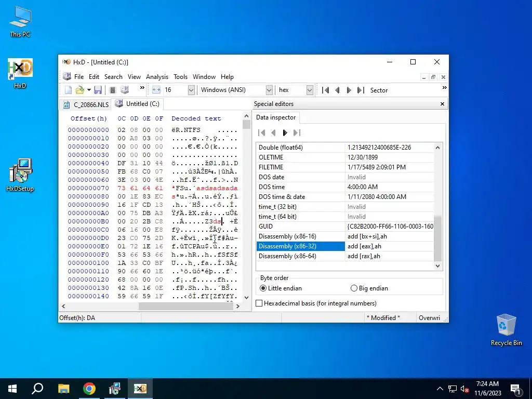Image resolution: width=532 pixels, height=399 pixels.
Task: Expand the Sector toolbar overflow chevron
Action: (x=445, y=88)
